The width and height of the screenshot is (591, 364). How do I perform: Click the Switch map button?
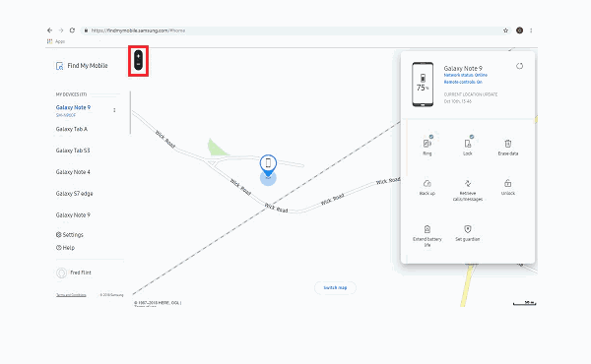coord(335,287)
